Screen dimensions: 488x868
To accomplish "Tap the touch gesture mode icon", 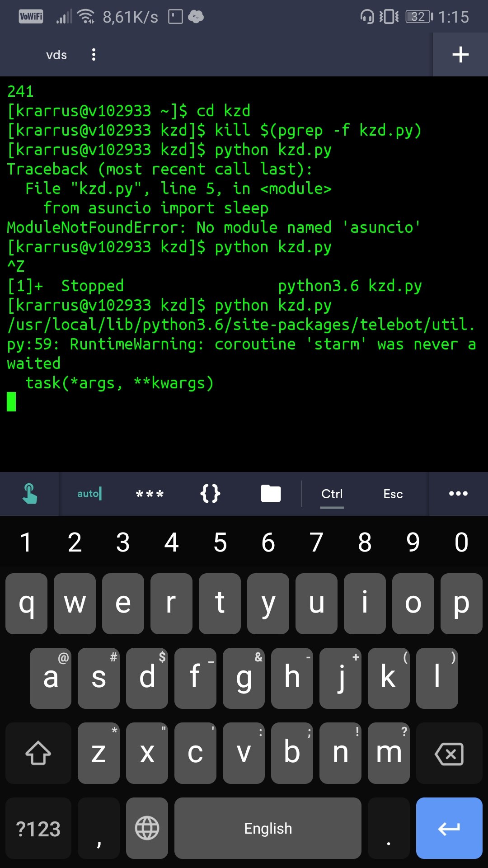I will coord(29,494).
